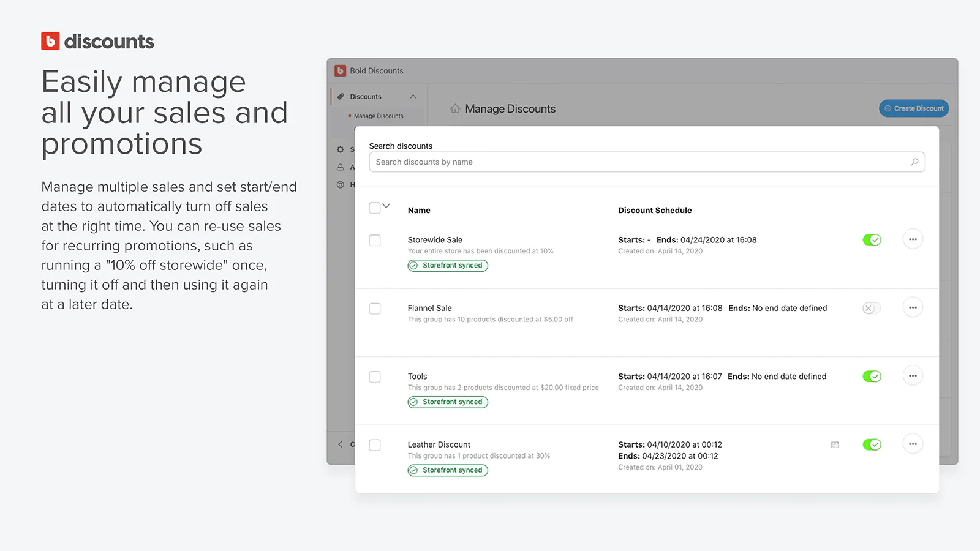Click the home icon beside Manage Discounts

[455, 108]
